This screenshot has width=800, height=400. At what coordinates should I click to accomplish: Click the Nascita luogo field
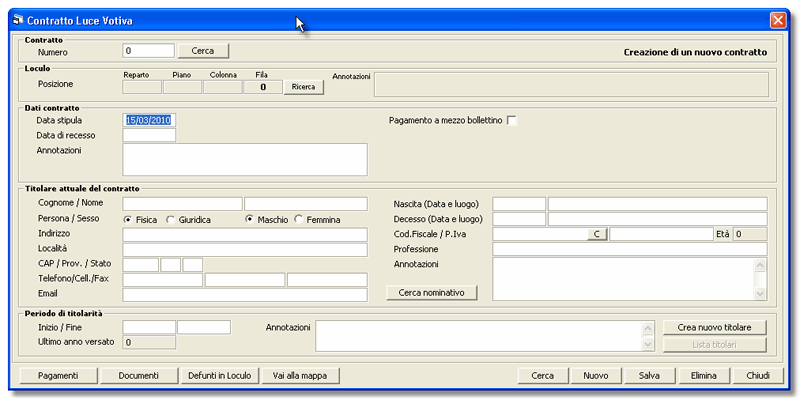(x=658, y=204)
